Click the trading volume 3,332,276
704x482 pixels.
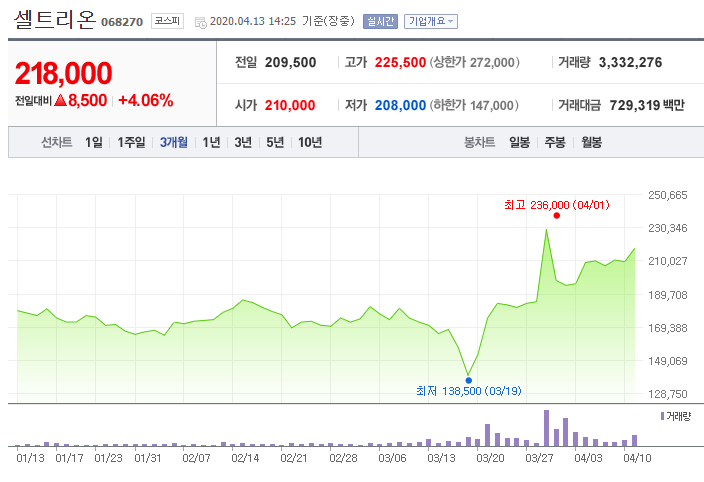tap(630, 62)
